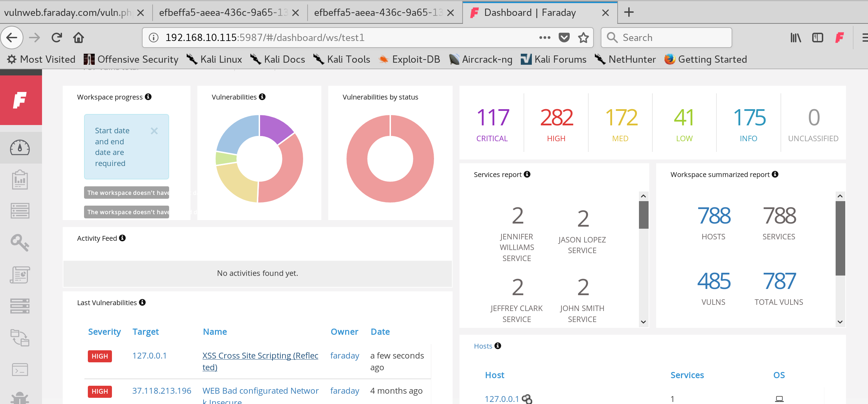The width and height of the screenshot is (868, 404).
Task: Dismiss the start date required alert
Action: [x=154, y=131]
